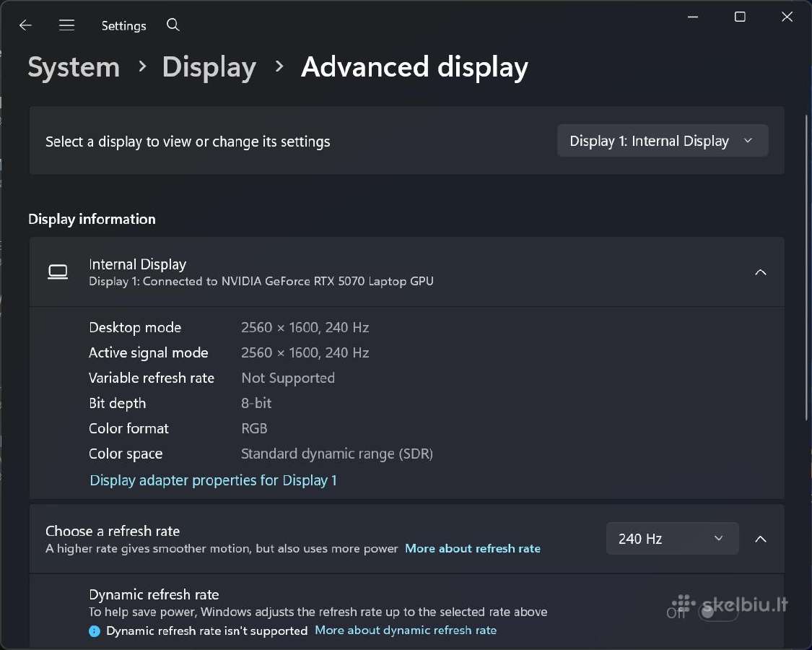
Task: Click the Advanced display breadcrumb title
Action: (x=414, y=67)
